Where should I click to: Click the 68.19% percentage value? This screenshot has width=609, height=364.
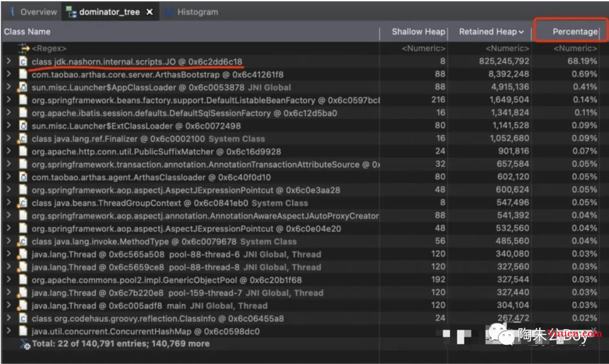582,61
